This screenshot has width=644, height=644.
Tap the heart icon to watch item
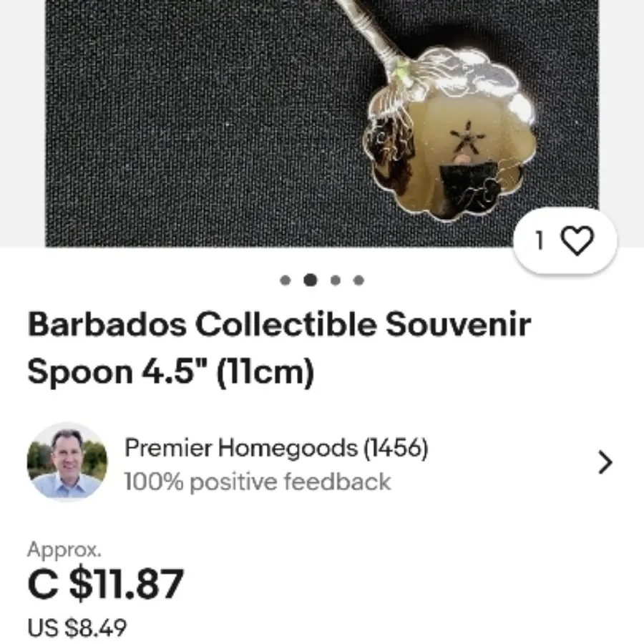(x=577, y=240)
